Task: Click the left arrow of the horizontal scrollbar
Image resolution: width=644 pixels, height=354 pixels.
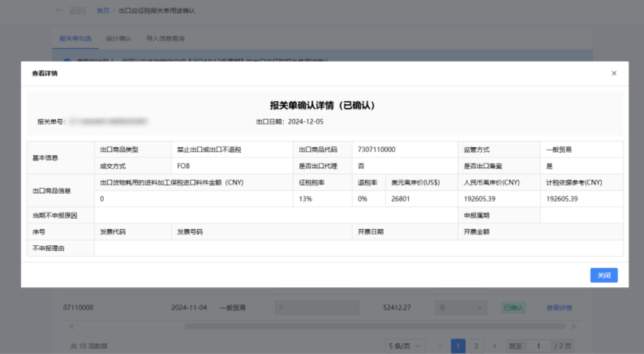Action: (x=69, y=326)
